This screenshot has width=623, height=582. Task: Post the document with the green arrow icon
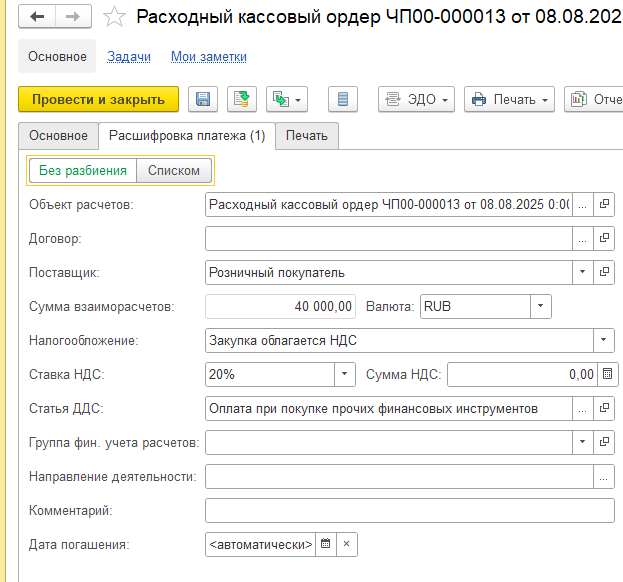coord(242,99)
